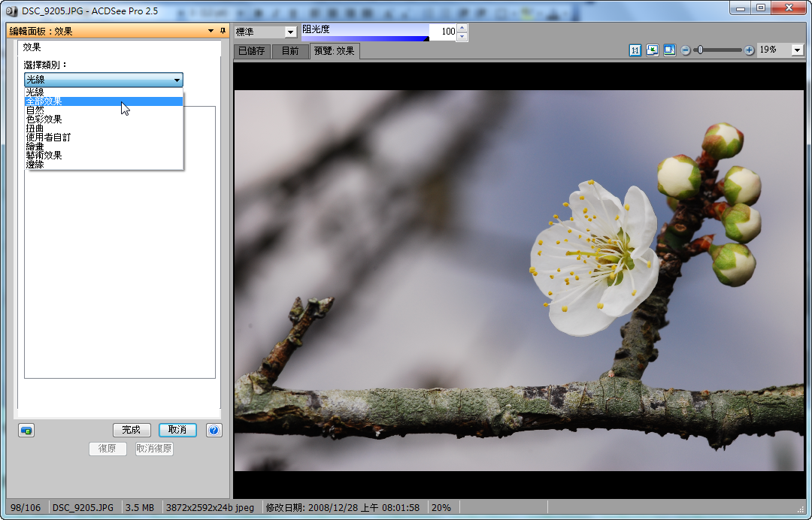Click the 完成 button
This screenshot has height=520, width=812.
point(131,430)
